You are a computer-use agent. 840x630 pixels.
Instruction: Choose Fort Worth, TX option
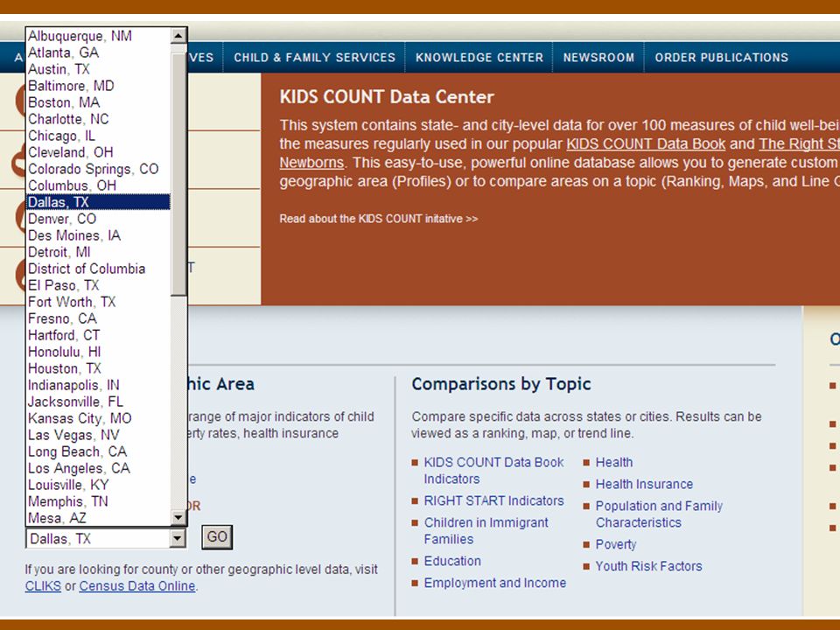[x=99, y=302]
